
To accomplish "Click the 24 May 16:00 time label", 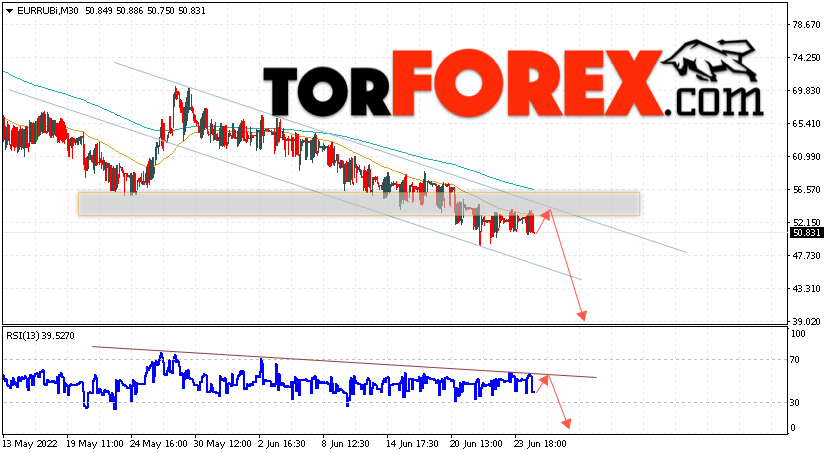I will pyautogui.click(x=158, y=444).
